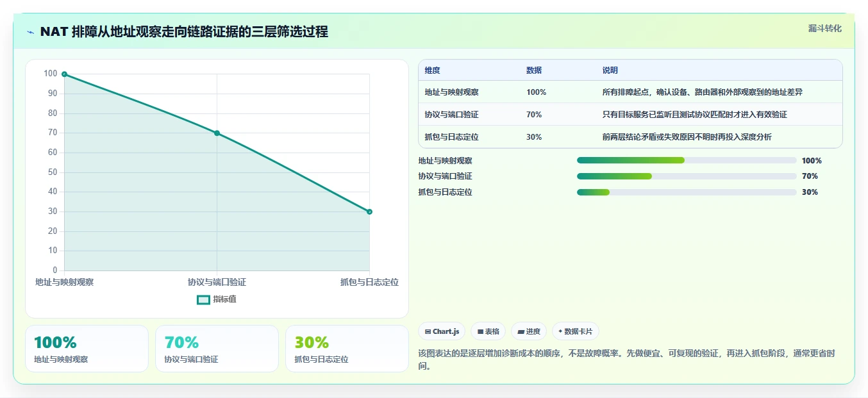Toggle the 指标值 legend swatch
This screenshot has height=398, width=868.
tap(203, 299)
